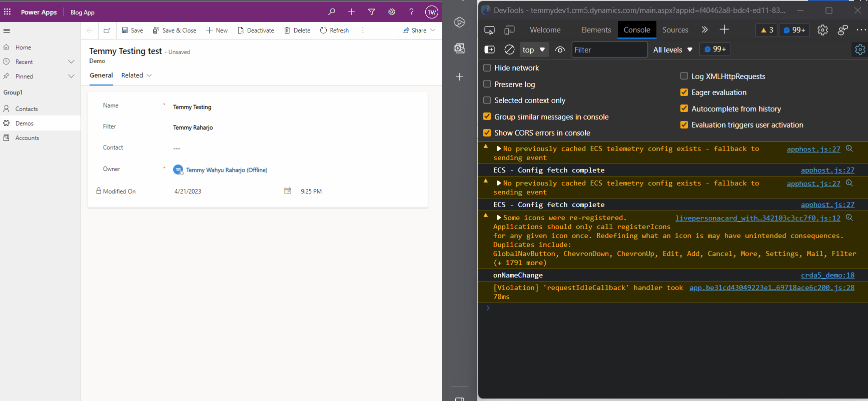Expand the Recent section chevron
Screen dimensions: 868x401
[71, 62]
